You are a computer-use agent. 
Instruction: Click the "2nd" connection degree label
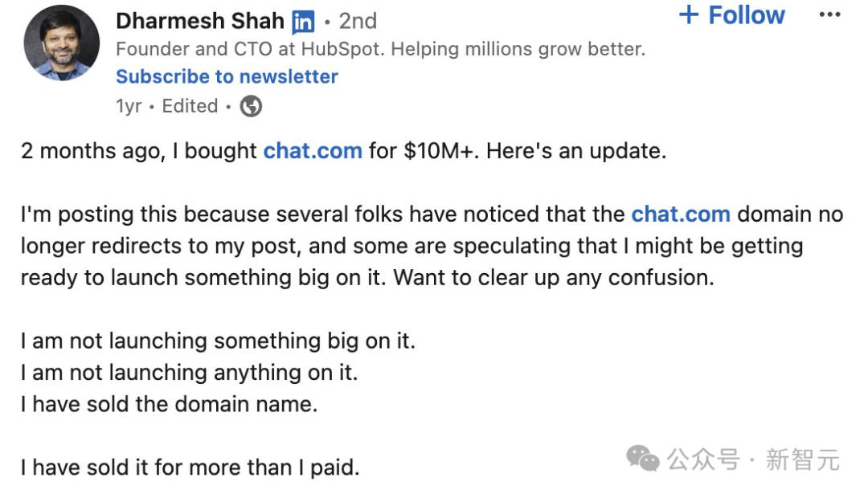point(357,21)
